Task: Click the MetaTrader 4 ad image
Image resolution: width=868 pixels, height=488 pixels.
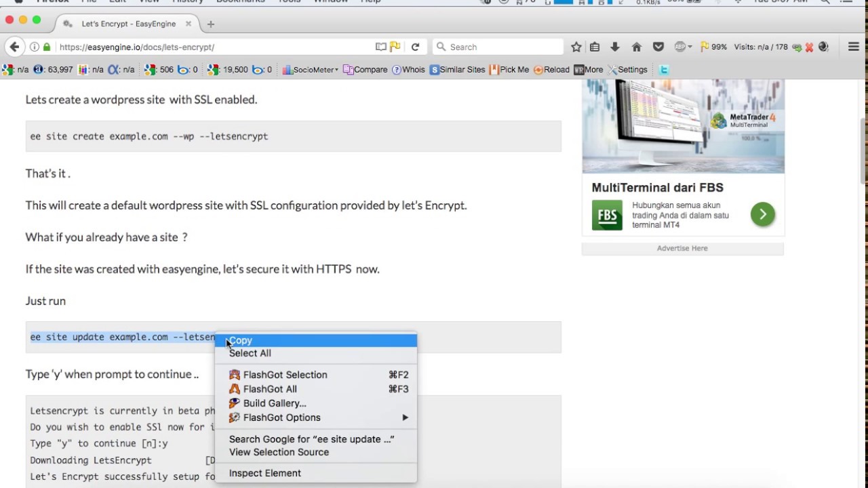Action: click(x=683, y=126)
